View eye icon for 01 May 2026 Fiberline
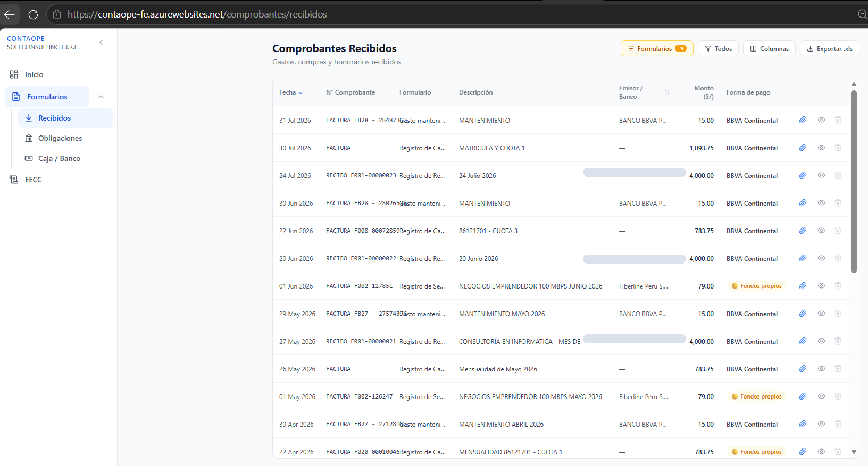The width and height of the screenshot is (868, 466). click(821, 396)
